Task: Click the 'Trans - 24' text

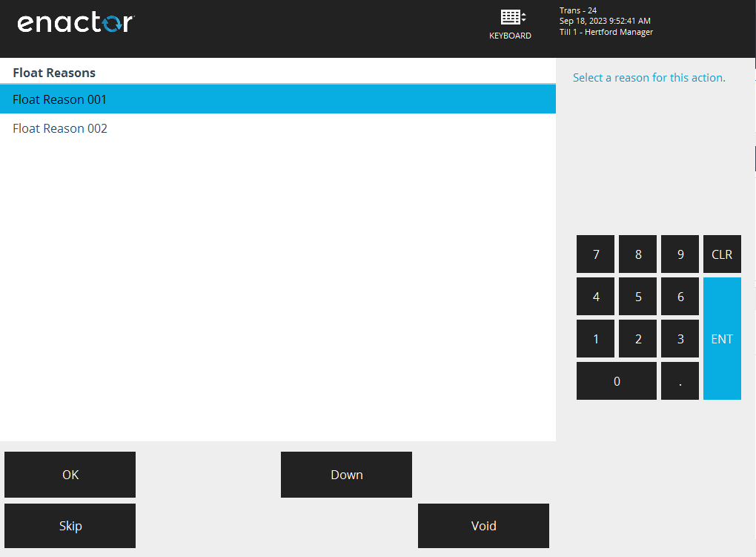Action: point(578,10)
